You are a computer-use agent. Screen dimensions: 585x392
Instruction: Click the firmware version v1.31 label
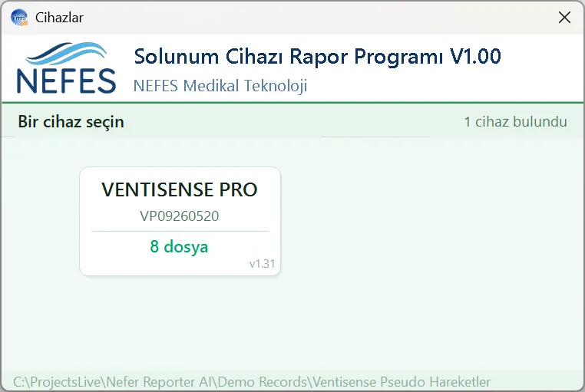(x=263, y=264)
